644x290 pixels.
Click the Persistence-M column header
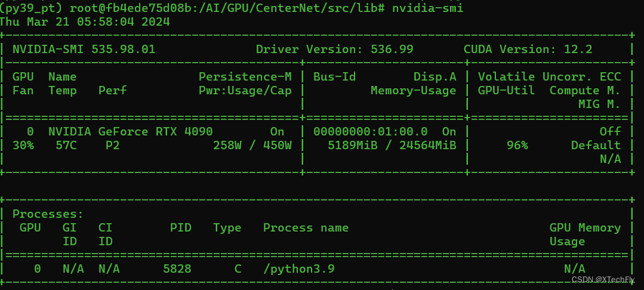point(245,77)
